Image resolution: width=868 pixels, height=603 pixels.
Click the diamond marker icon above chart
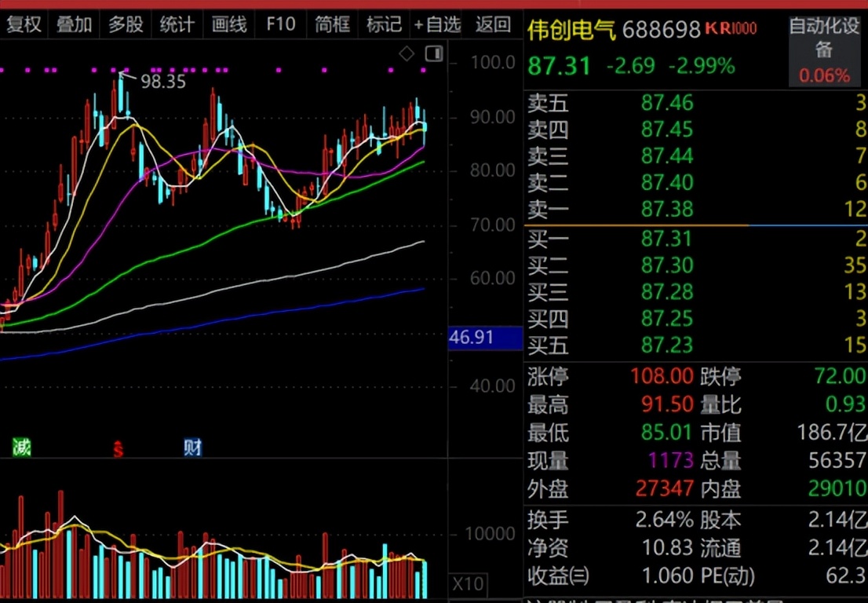click(407, 54)
